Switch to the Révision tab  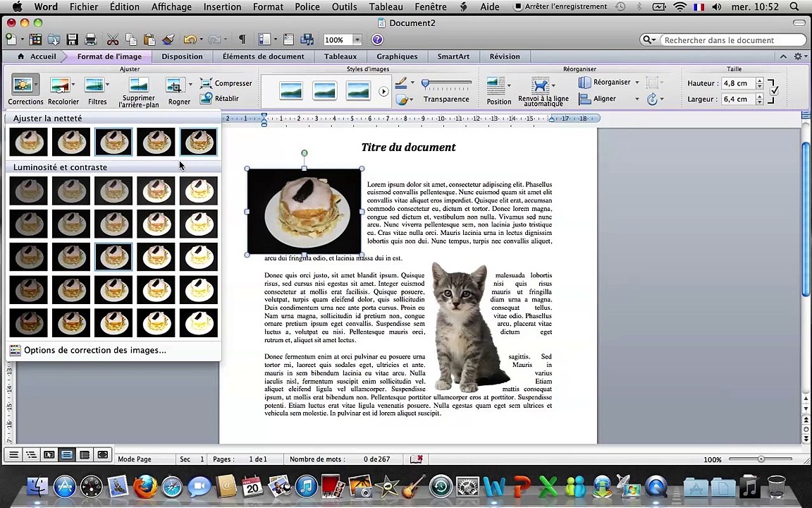click(x=505, y=56)
